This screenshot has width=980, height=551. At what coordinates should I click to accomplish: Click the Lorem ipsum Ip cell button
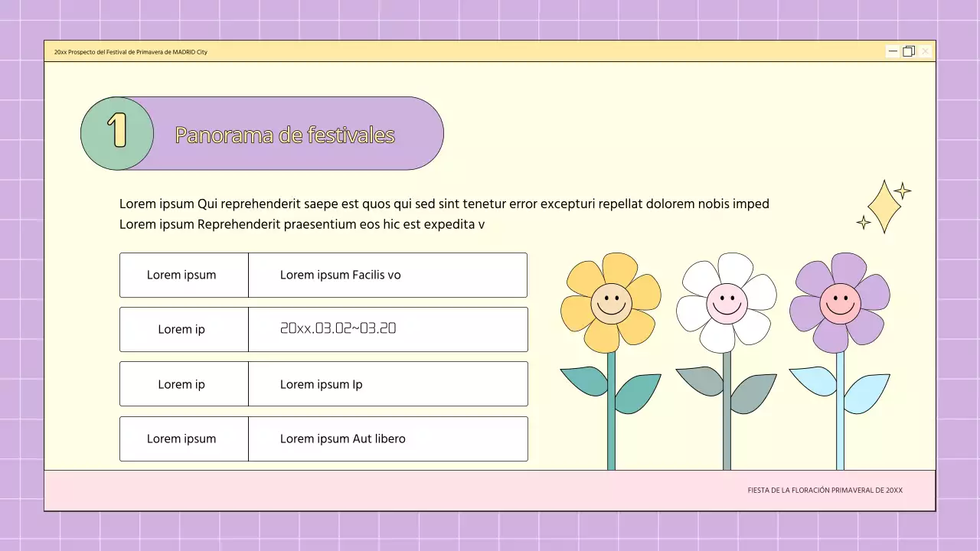tap(322, 383)
